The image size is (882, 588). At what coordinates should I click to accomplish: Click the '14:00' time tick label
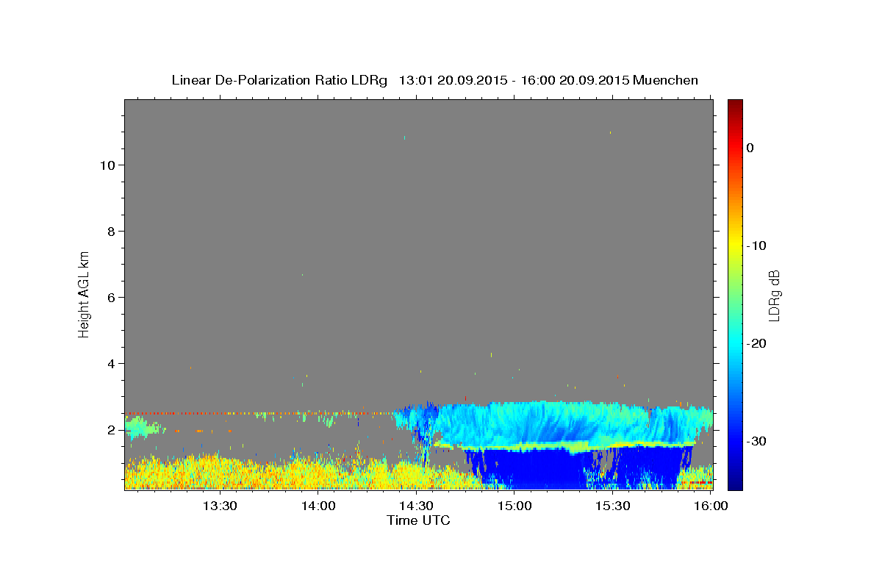[318, 506]
